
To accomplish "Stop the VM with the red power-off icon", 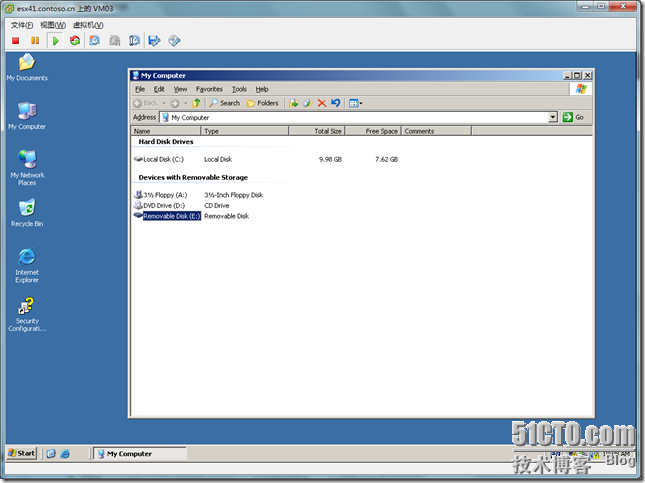I will [x=16, y=41].
